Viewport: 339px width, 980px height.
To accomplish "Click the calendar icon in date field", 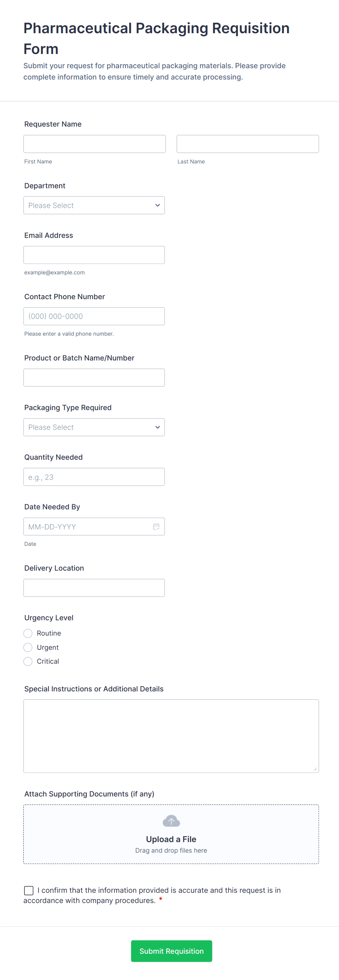I will pos(156,526).
